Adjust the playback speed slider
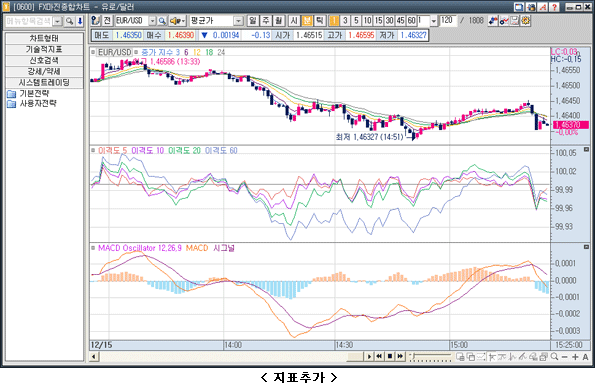The image size is (595, 387). point(431,356)
